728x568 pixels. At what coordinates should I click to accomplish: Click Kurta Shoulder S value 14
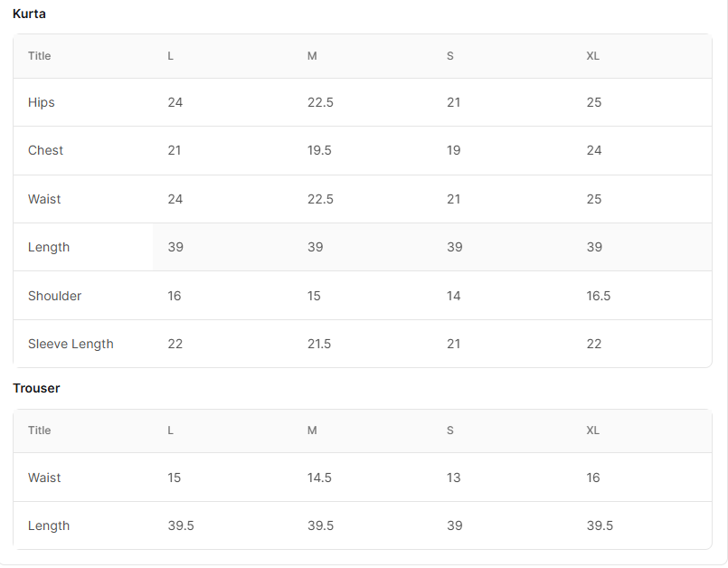(454, 296)
